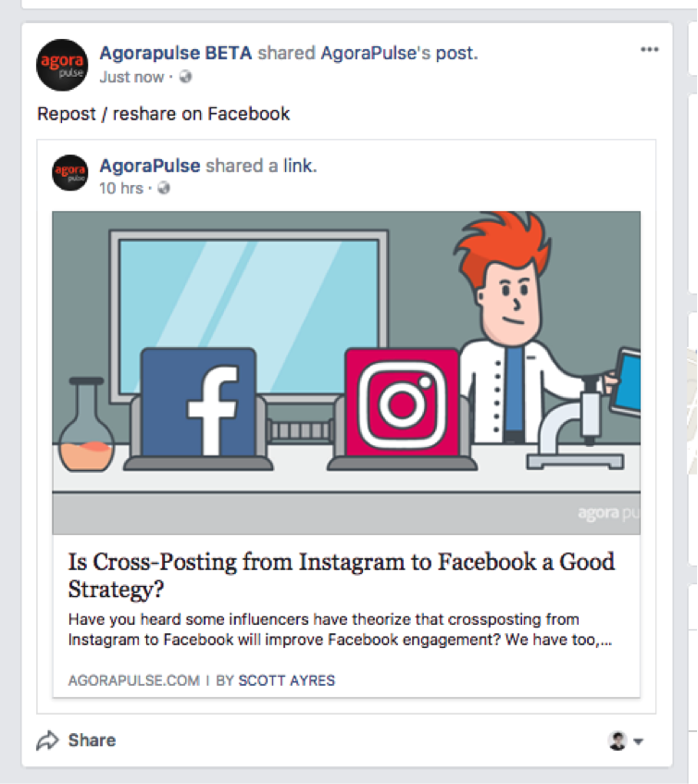
Task: Click the article preview illustration
Action: pos(346,372)
